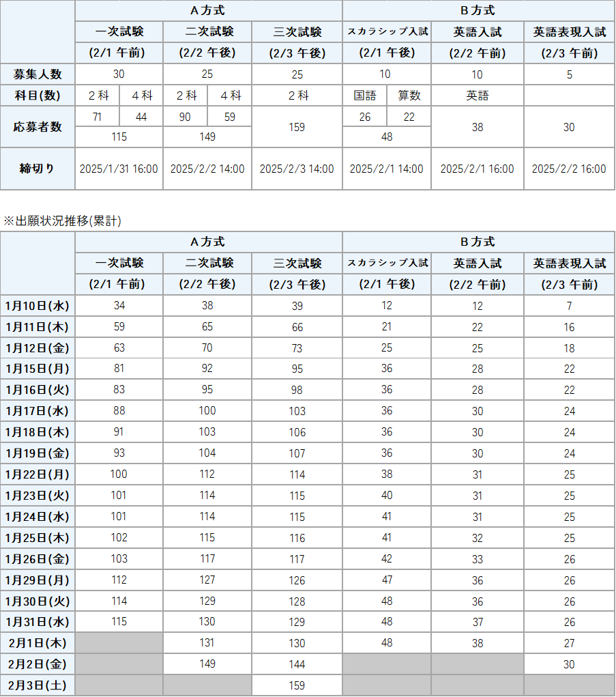Select the 英語 cell in the 科目(数) row
This screenshot has width=616, height=697.
coord(478,96)
